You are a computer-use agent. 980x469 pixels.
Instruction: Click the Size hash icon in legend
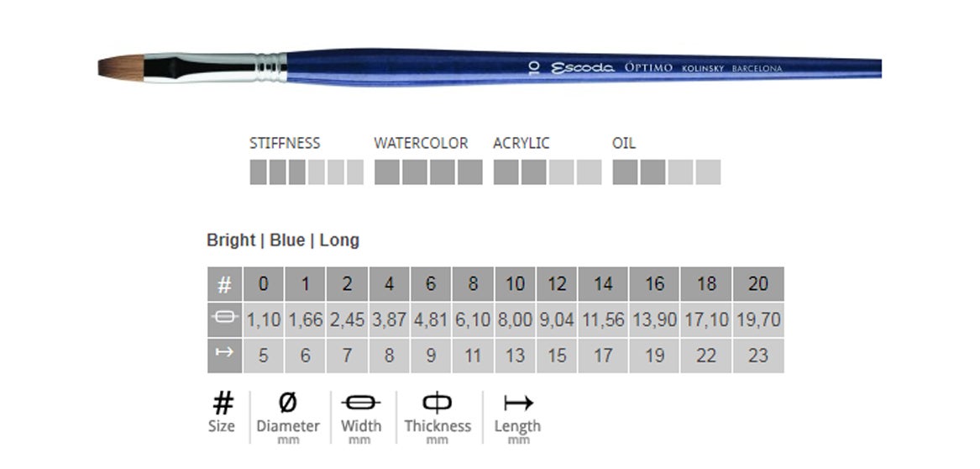point(223,403)
